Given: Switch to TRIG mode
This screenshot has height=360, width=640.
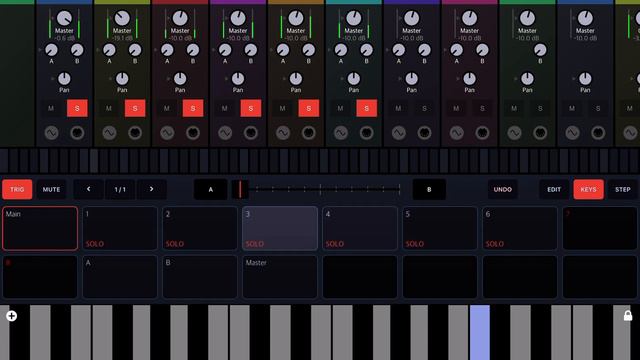Looking at the screenshot, I should 17,189.
